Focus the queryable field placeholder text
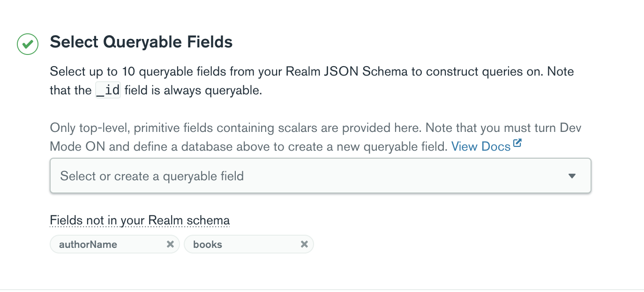This screenshot has height=292, width=644. [152, 176]
